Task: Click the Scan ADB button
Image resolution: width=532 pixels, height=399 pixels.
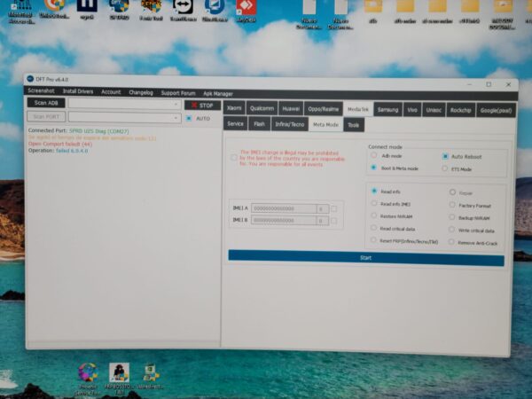Action: coord(46,103)
